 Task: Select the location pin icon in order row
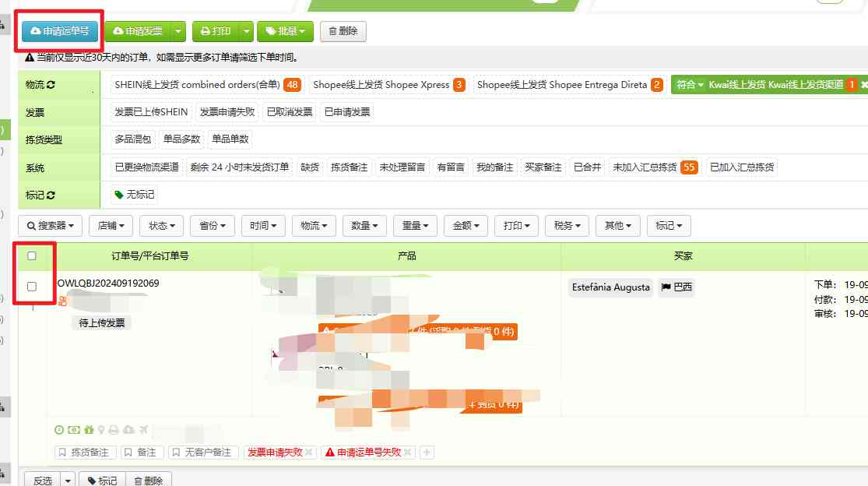pos(101,429)
